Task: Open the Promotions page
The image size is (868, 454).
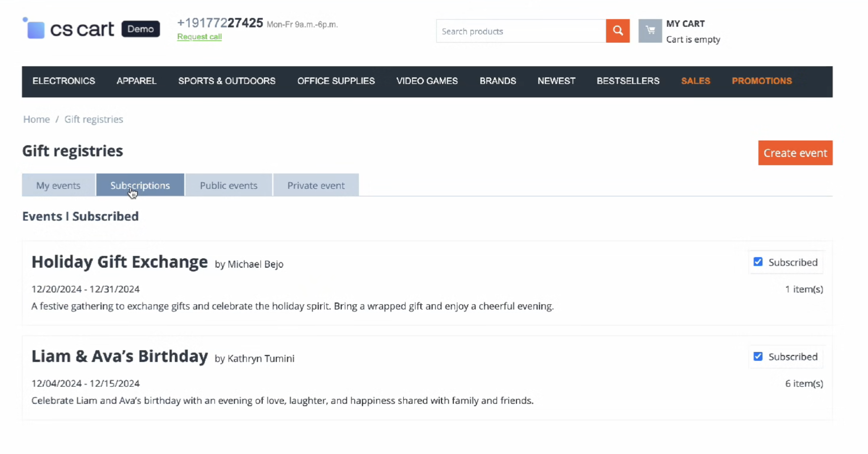Action: click(762, 81)
